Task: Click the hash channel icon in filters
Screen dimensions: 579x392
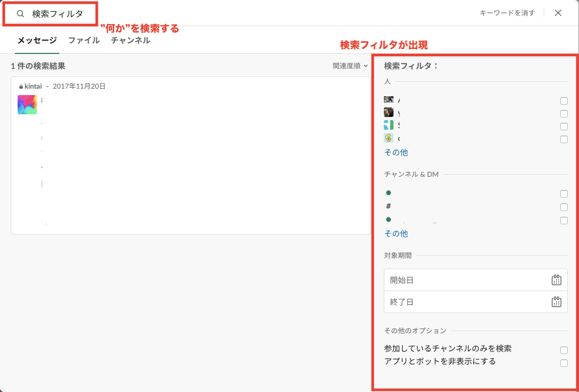Action: pos(389,206)
